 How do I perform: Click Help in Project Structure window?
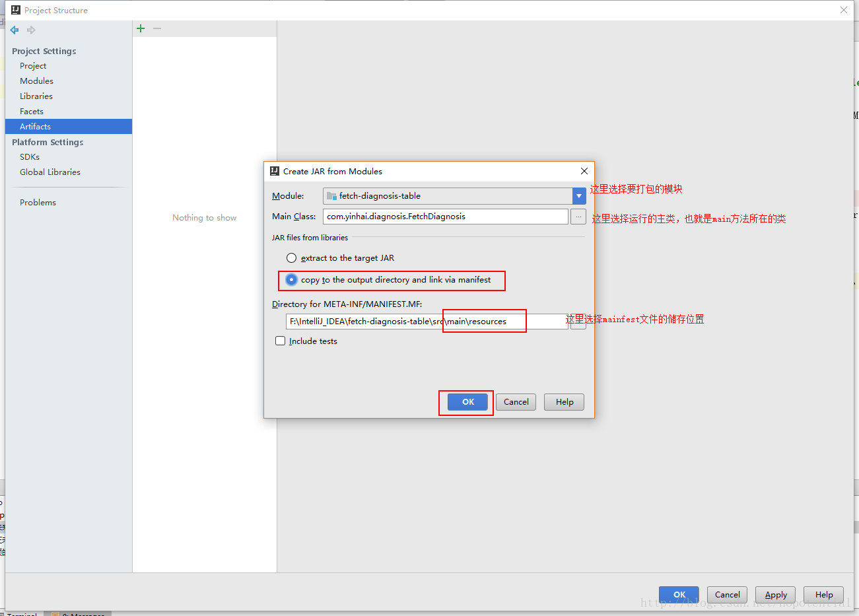[x=823, y=595]
